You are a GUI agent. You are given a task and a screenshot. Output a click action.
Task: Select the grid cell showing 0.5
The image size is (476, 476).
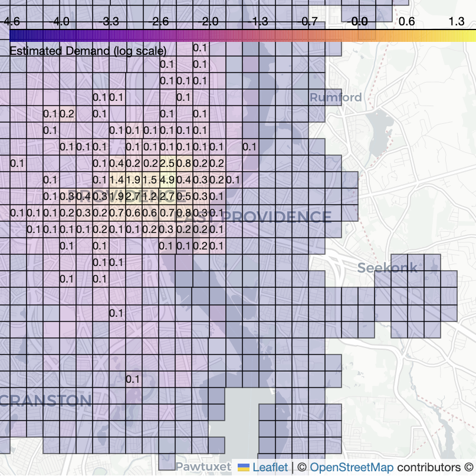click(x=183, y=196)
